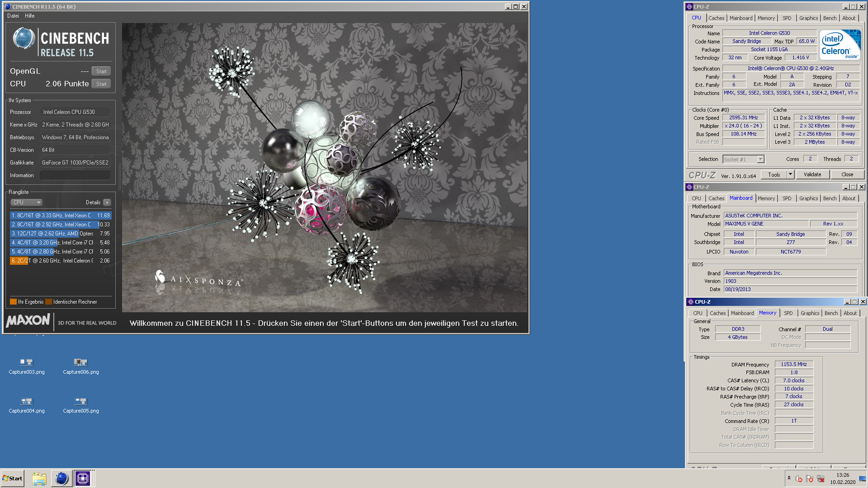The height and width of the screenshot is (488, 868).
Task: Click Cinebench title bar app icon
Action: pyautogui.click(x=8, y=7)
